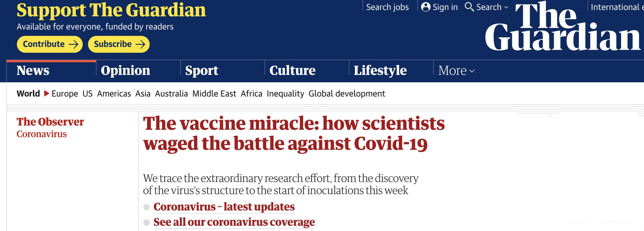Expand the Search dropdown chevron
This screenshot has width=644, height=231.
pyautogui.click(x=506, y=7)
